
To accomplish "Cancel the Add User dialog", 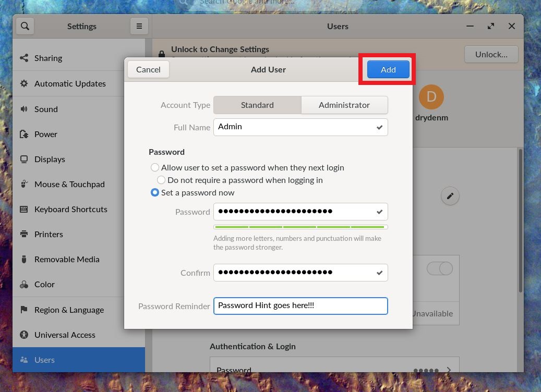I will click(x=148, y=70).
